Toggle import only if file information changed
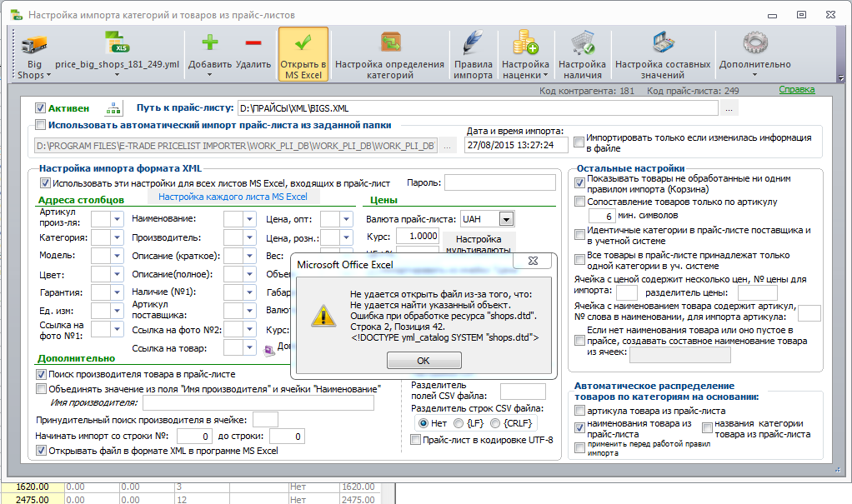 pyautogui.click(x=579, y=142)
